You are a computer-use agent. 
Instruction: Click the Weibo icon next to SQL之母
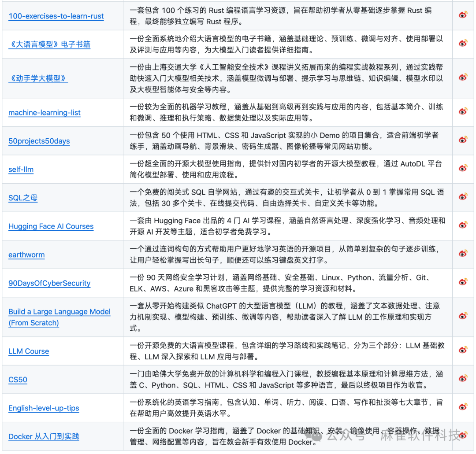(x=462, y=197)
